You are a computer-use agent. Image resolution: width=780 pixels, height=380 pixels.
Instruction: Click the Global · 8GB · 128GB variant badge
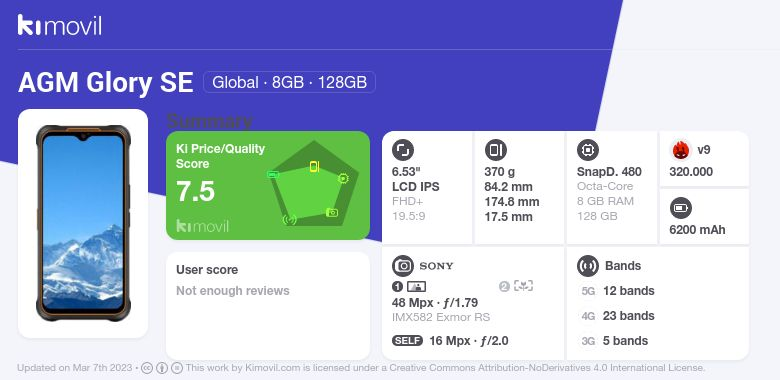[289, 82]
